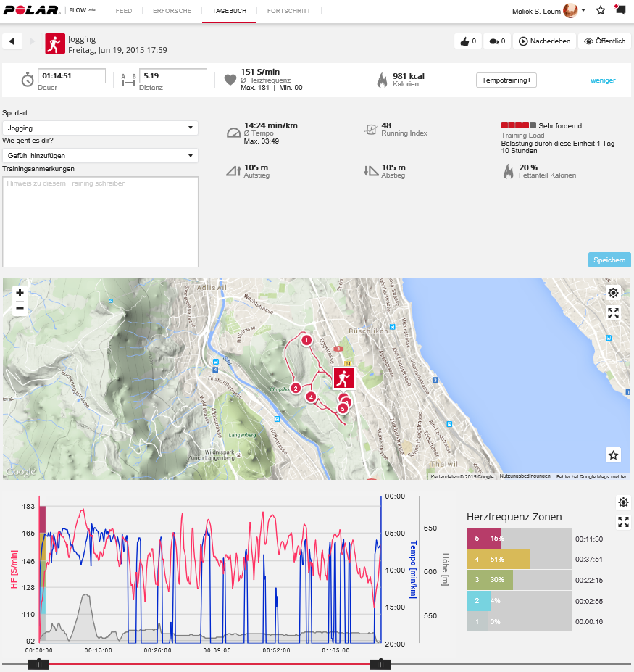This screenshot has height=672, width=634.
Task: Zoom out on the map
Action: tap(20, 308)
